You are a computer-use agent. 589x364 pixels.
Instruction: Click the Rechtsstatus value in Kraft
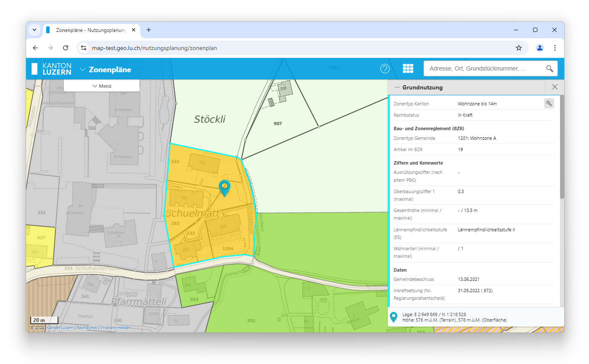[x=465, y=115]
